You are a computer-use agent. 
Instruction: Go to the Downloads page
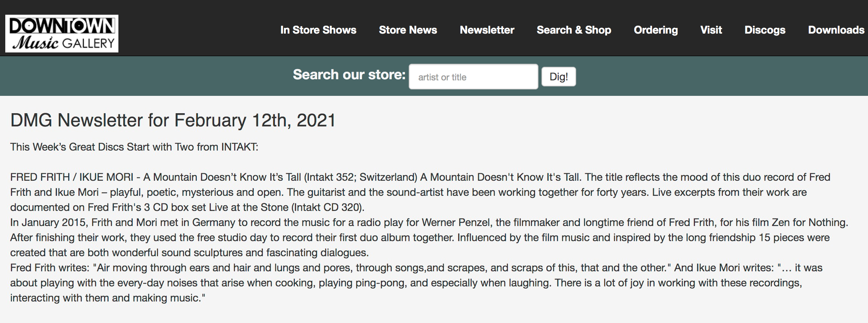coord(836,30)
